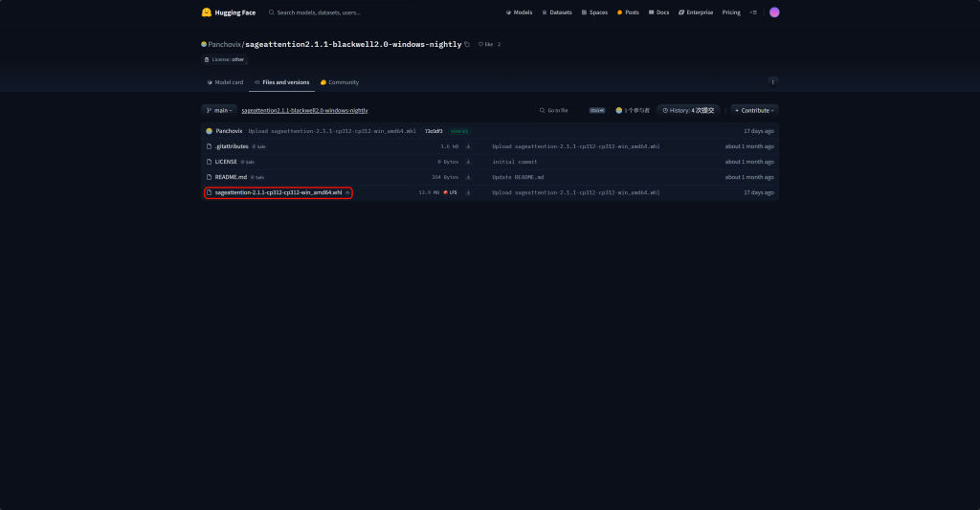Screen dimensions: 980x510
Task: Expand the navigation more-options menu
Action: pos(753,12)
